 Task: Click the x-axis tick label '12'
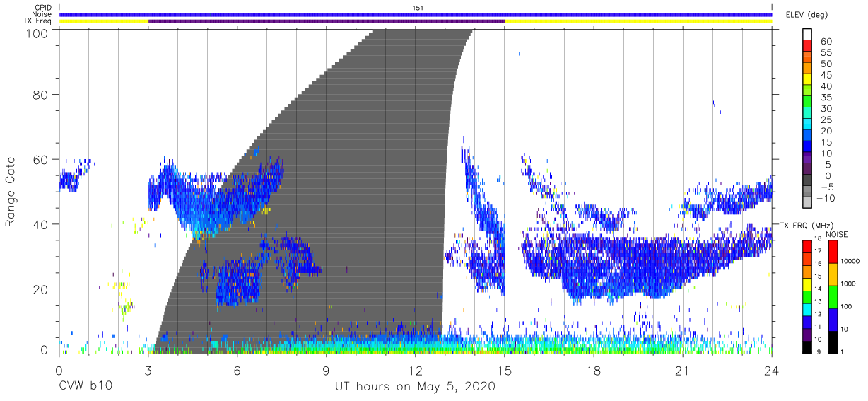pyautogui.click(x=416, y=371)
